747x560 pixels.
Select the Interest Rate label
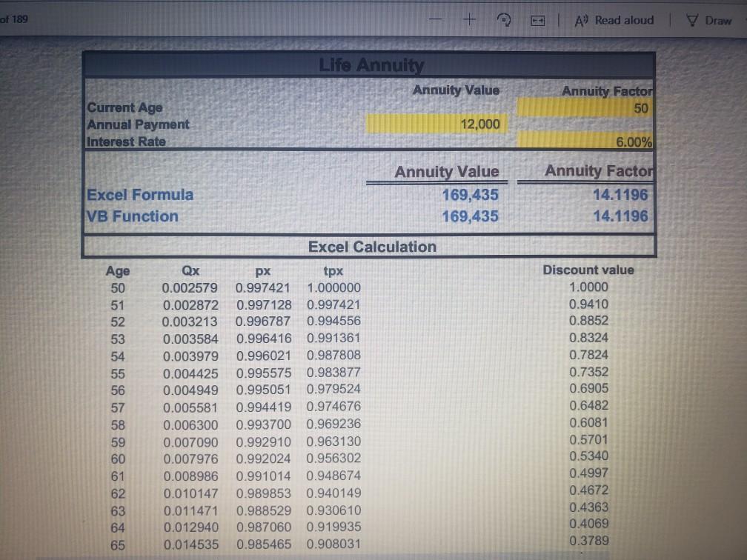click(x=126, y=141)
